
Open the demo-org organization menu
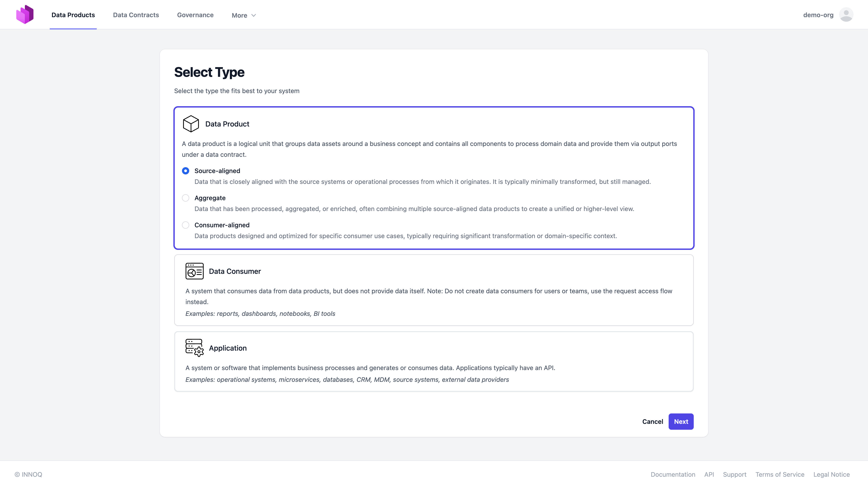point(818,15)
